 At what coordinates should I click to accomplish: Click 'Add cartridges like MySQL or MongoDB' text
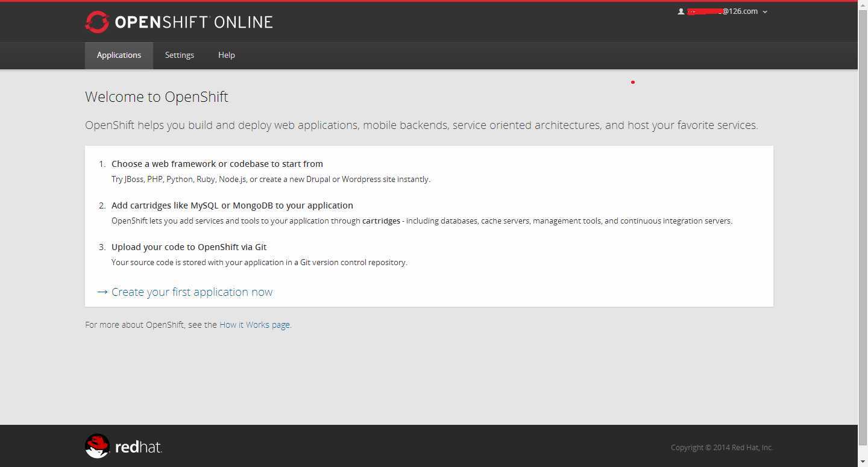(x=232, y=205)
